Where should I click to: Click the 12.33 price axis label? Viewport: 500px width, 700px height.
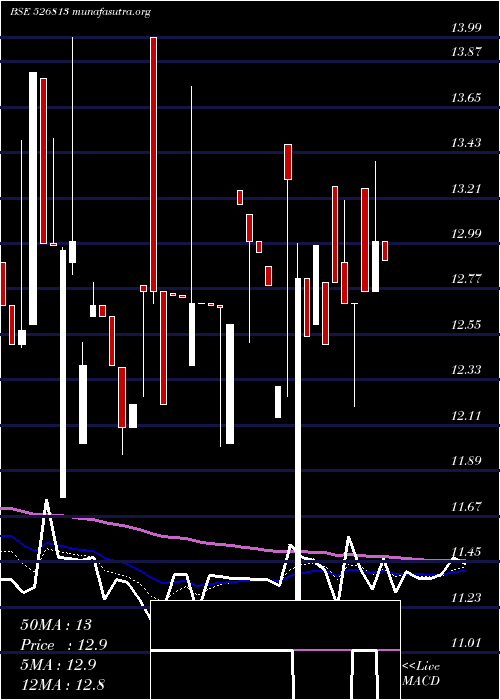[466, 370]
